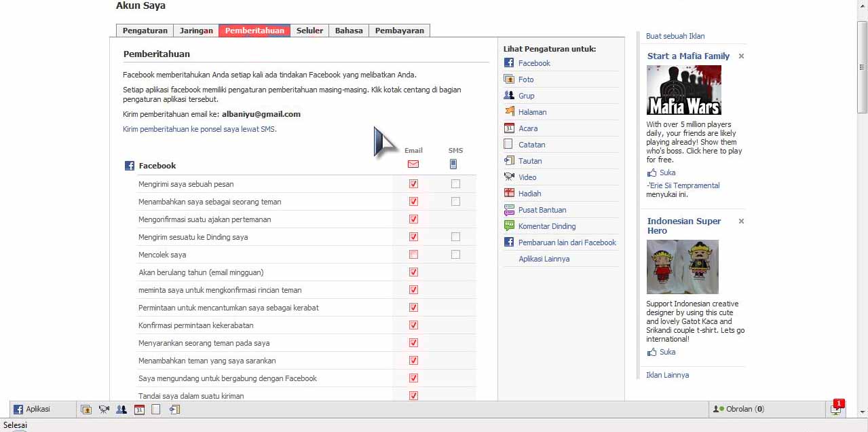Open Acara calendar icon in sidebar
Viewport: 868px width, 432px height.
coord(509,128)
